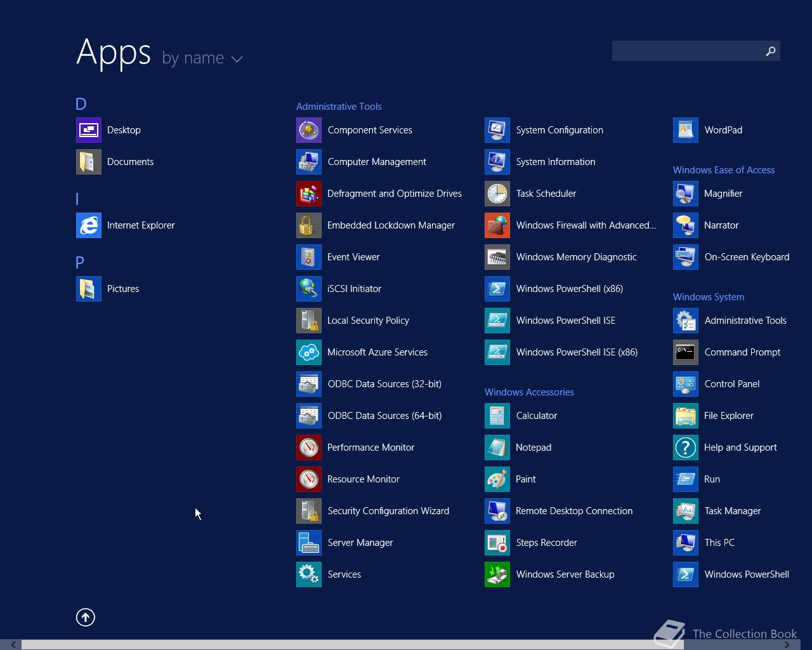Click the up-arrow button to return to Start
Image resolution: width=812 pixels, height=650 pixels.
tap(86, 617)
